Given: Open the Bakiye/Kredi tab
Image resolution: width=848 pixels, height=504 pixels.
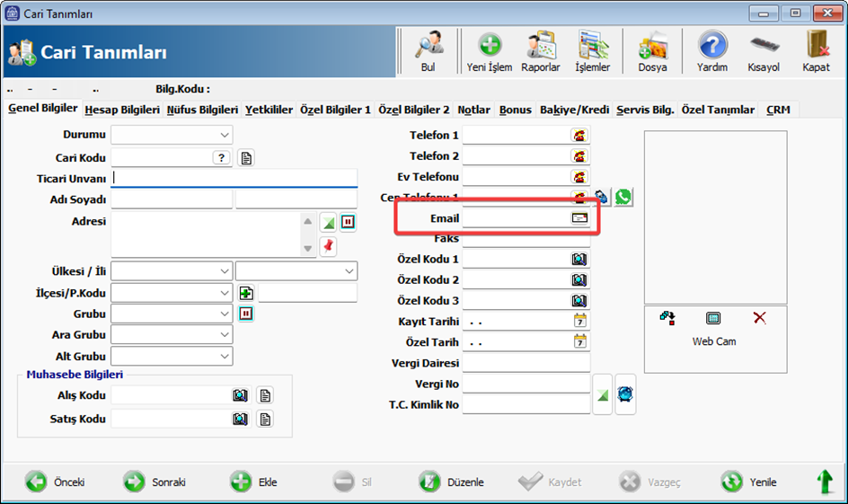Looking at the screenshot, I should tap(574, 110).
